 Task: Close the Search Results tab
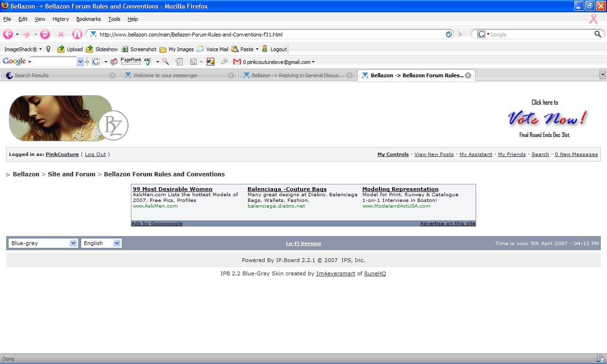[x=112, y=75]
